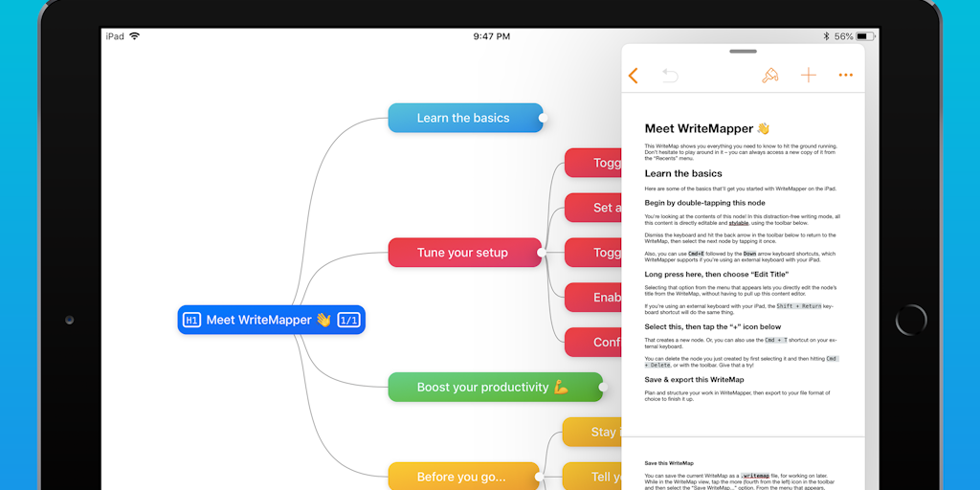Select the Stay... yellow child node

pyautogui.click(x=592, y=432)
